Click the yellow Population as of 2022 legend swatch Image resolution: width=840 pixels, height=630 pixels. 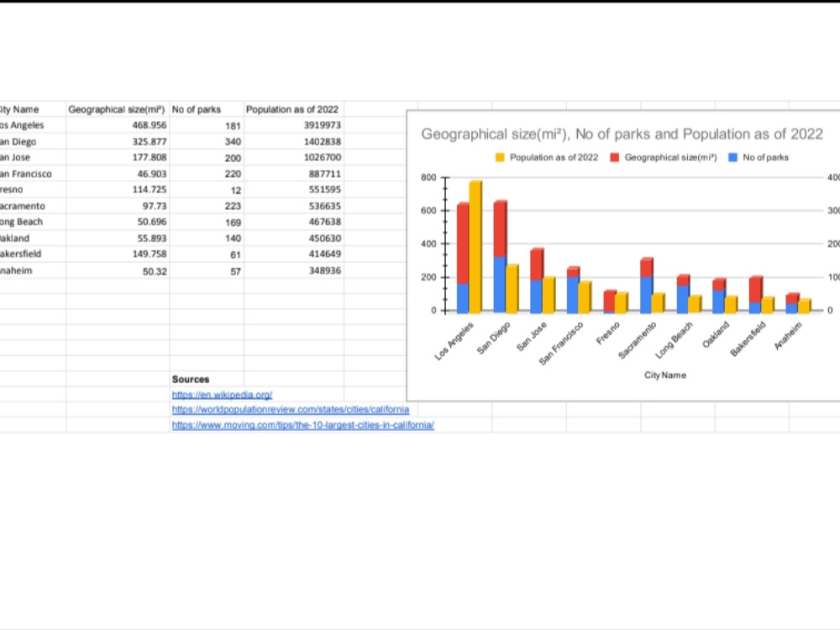click(x=500, y=158)
